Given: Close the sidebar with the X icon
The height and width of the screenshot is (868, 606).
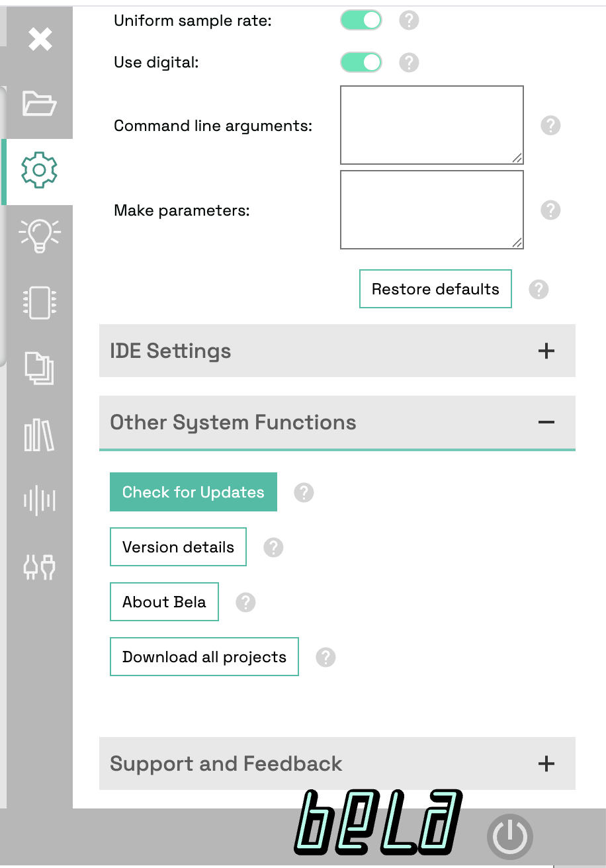Looking at the screenshot, I should tap(40, 40).
